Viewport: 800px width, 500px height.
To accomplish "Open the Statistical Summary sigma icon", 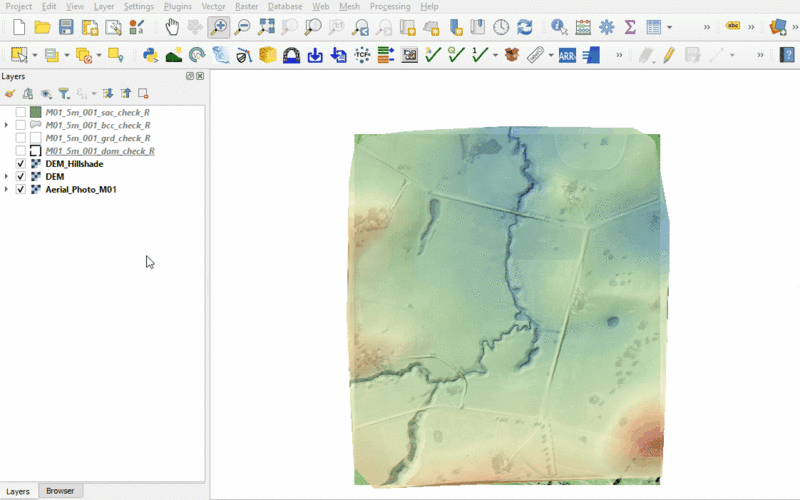I will pyautogui.click(x=630, y=27).
